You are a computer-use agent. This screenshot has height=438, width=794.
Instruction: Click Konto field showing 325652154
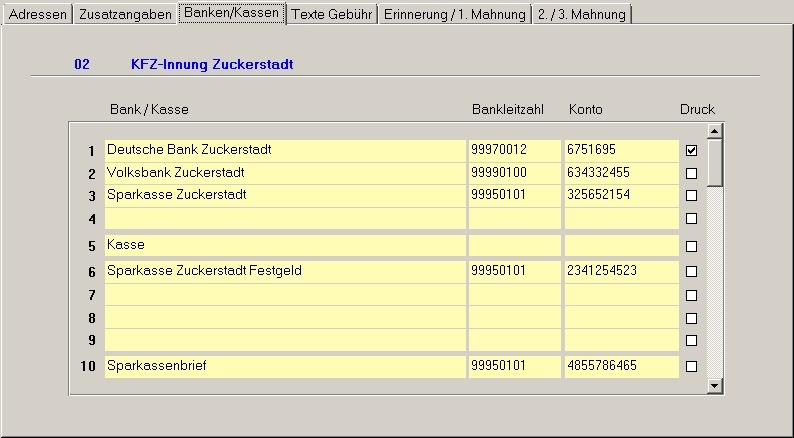click(620, 195)
